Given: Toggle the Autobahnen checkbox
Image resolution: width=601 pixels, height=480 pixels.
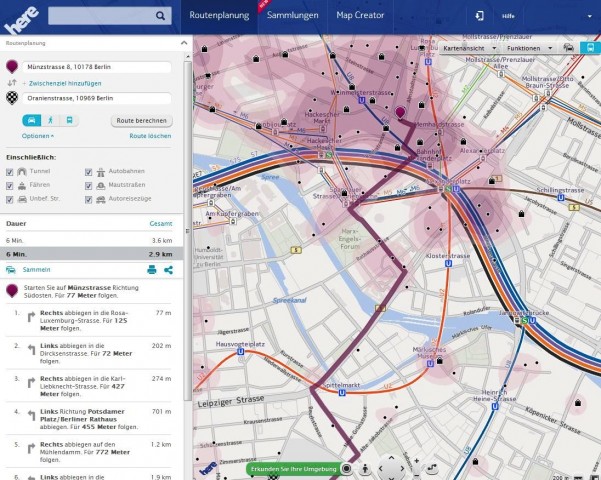Looking at the screenshot, I should tap(89, 172).
